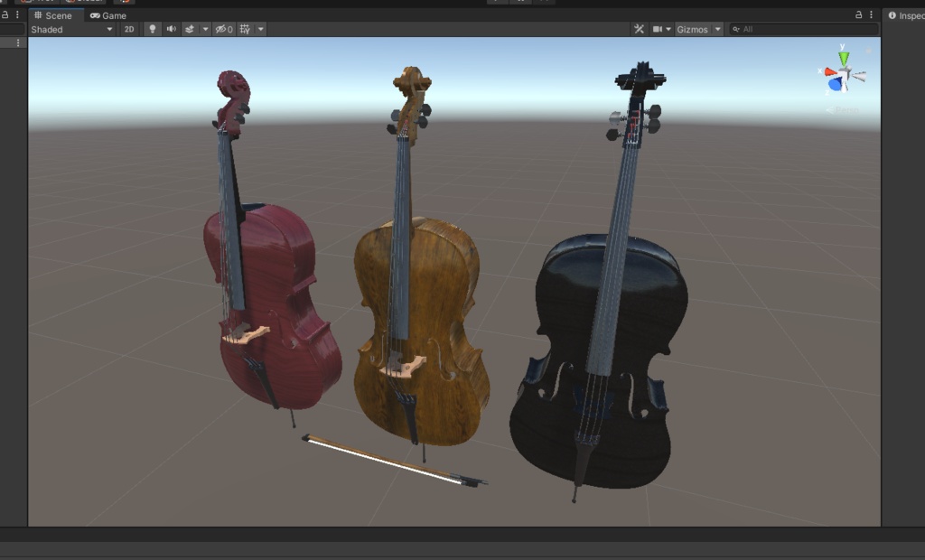This screenshot has height=560, width=925.
Task: Open the grid settings dropdown arrow
Action: tap(260, 29)
